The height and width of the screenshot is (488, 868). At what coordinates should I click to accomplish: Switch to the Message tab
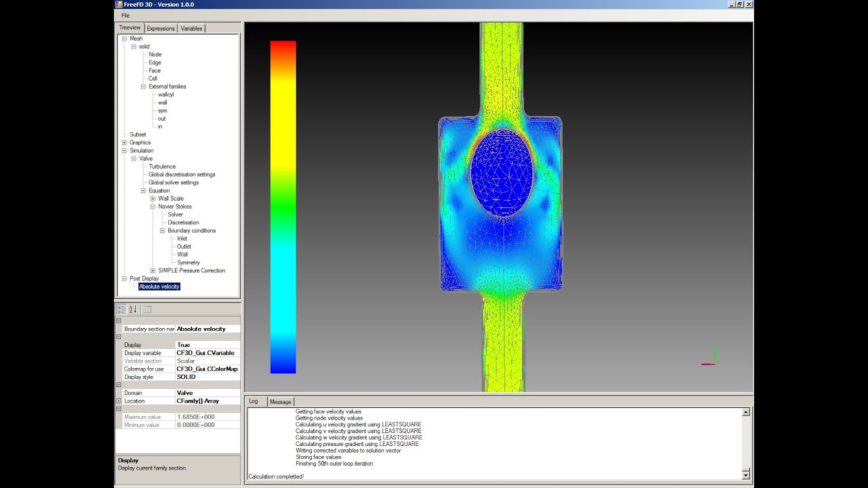280,402
